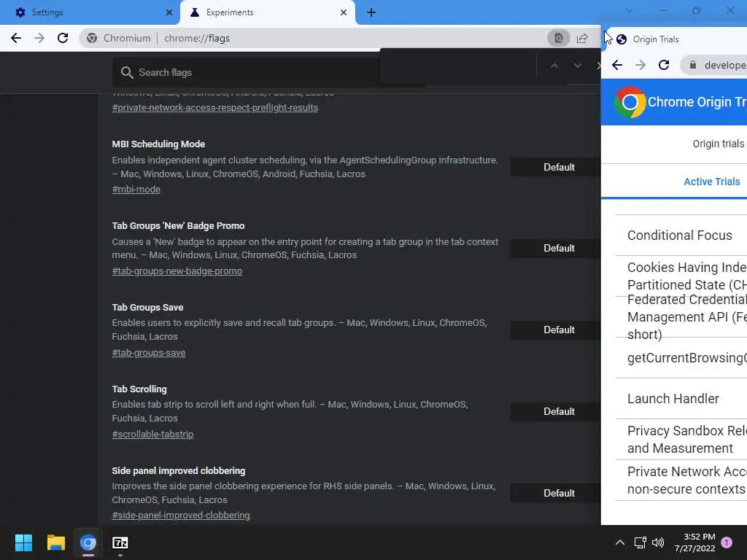Close the Settings tab

click(169, 12)
